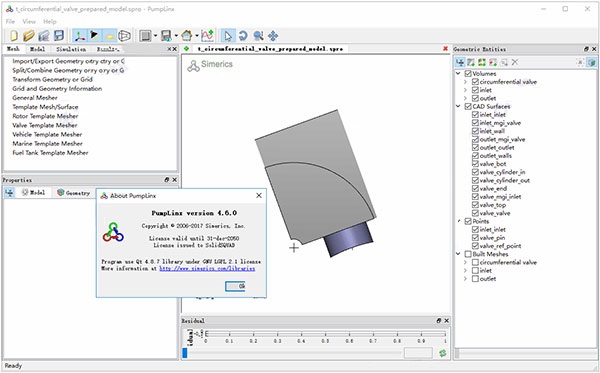Click the red-green split icon in Geometric Entities

point(493,62)
